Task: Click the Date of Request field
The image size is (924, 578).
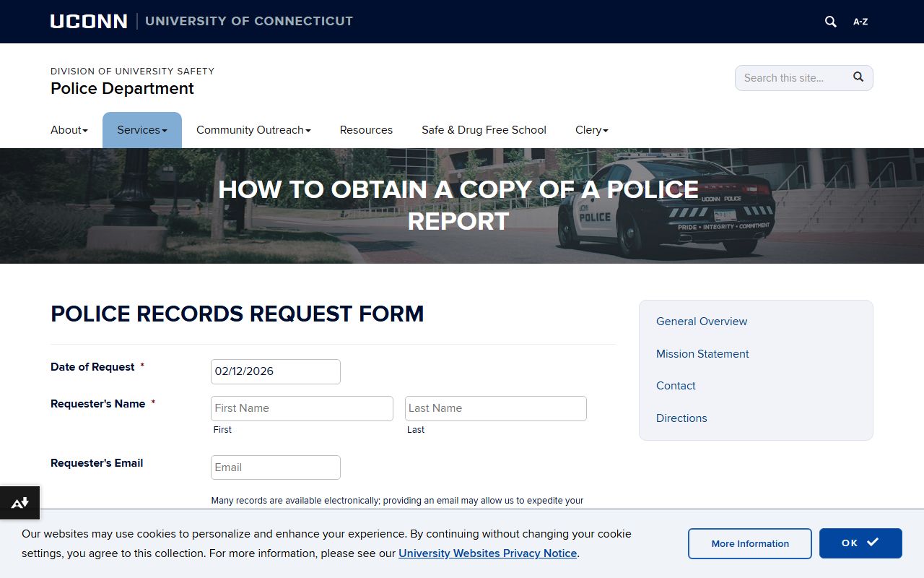Action: click(x=276, y=371)
